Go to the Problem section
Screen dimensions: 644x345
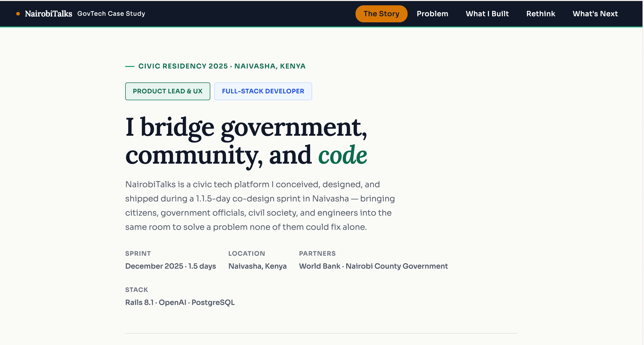click(x=432, y=14)
